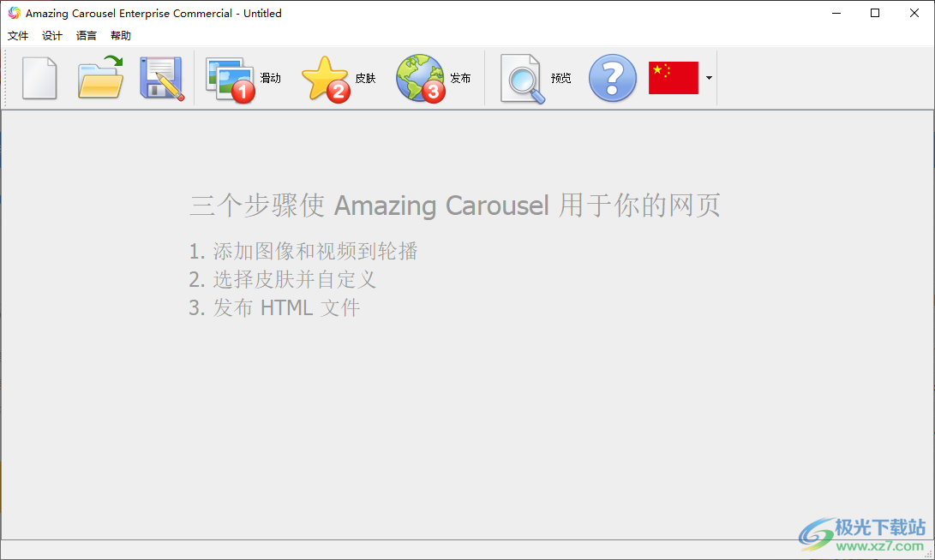Click the 预览 toolbar label
The image size is (935, 560).
tap(561, 78)
